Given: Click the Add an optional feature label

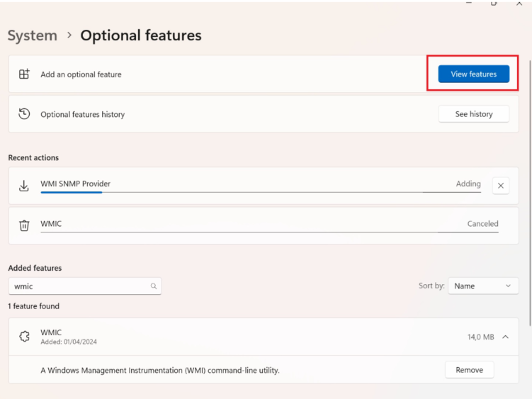Looking at the screenshot, I should (81, 74).
